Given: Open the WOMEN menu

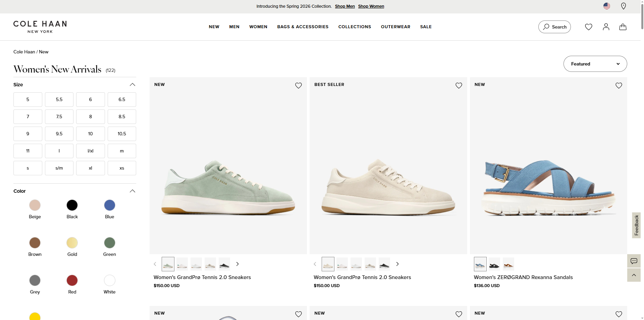Looking at the screenshot, I should point(258,27).
